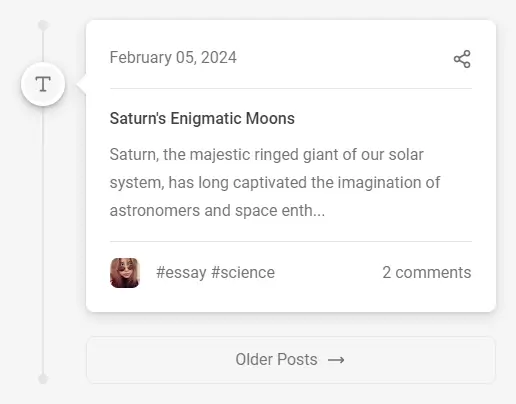
Task: Click the Older Posts button
Action: tap(291, 360)
